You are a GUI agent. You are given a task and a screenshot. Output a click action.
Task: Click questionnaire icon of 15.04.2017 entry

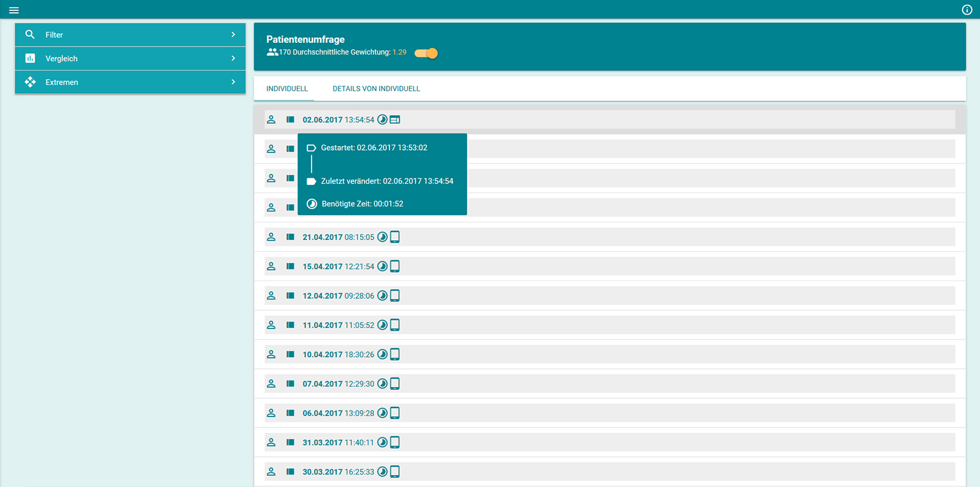[x=290, y=266]
